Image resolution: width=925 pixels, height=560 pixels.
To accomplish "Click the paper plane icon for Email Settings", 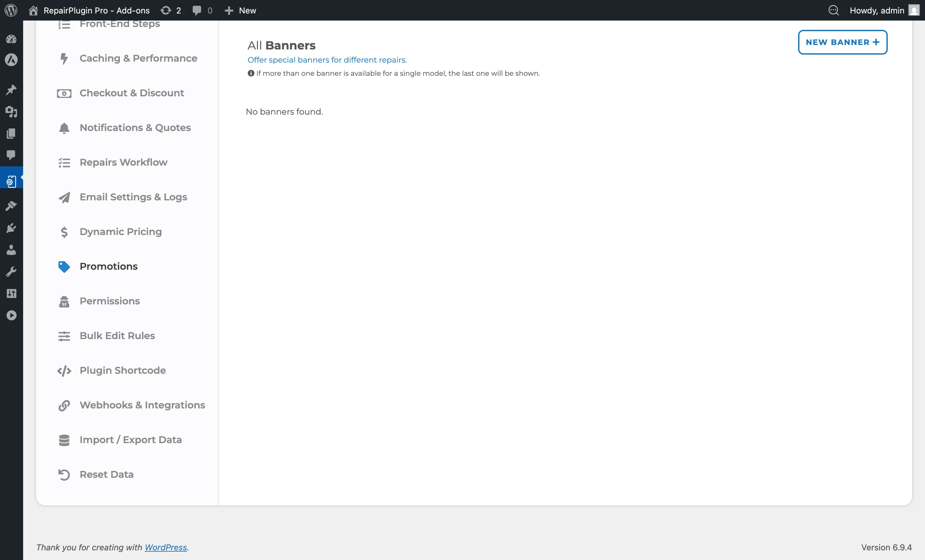I will click(64, 197).
